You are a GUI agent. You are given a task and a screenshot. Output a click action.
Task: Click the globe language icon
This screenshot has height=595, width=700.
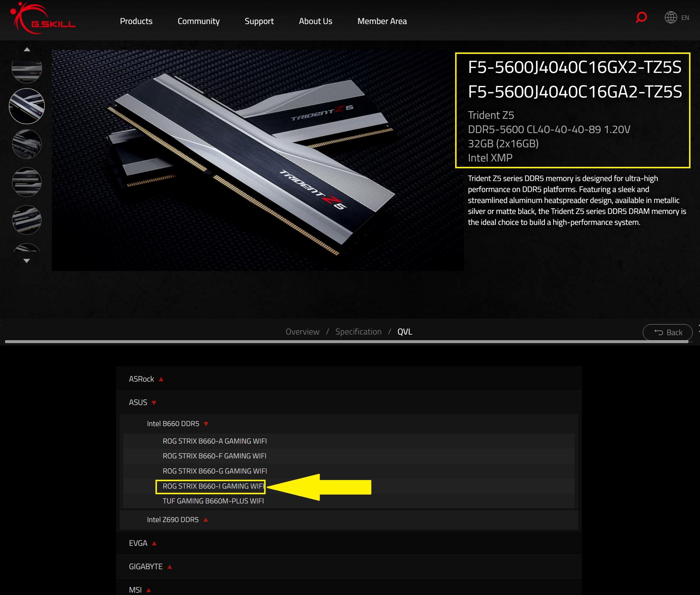click(x=671, y=17)
